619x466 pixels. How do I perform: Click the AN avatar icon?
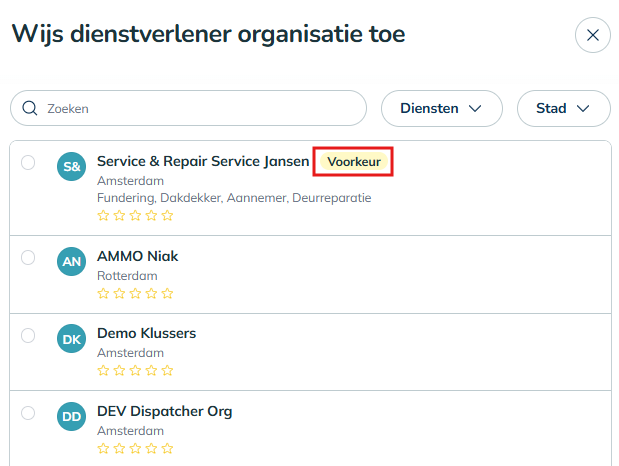(72, 262)
